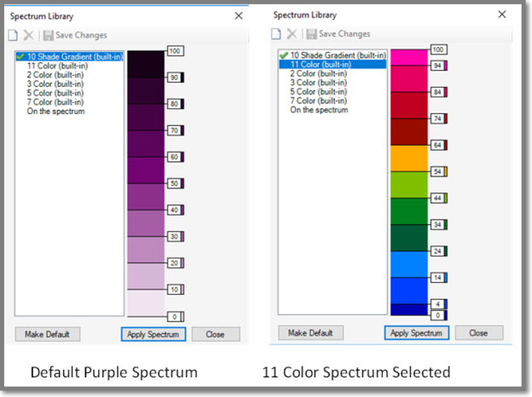Click the Delete X icon in left dialog
Viewport: 532px width, 397px height.
pyautogui.click(x=29, y=35)
